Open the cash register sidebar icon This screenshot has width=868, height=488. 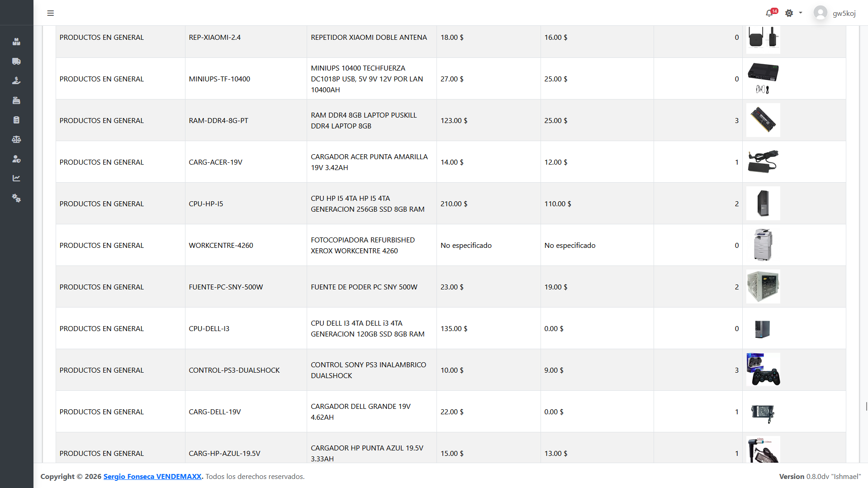16,100
